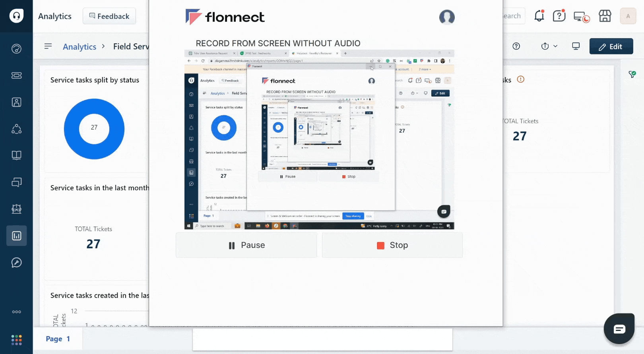The image size is (644, 354).
Task: Click 'Service tasks in the last month' title
Action: (x=99, y=188)
